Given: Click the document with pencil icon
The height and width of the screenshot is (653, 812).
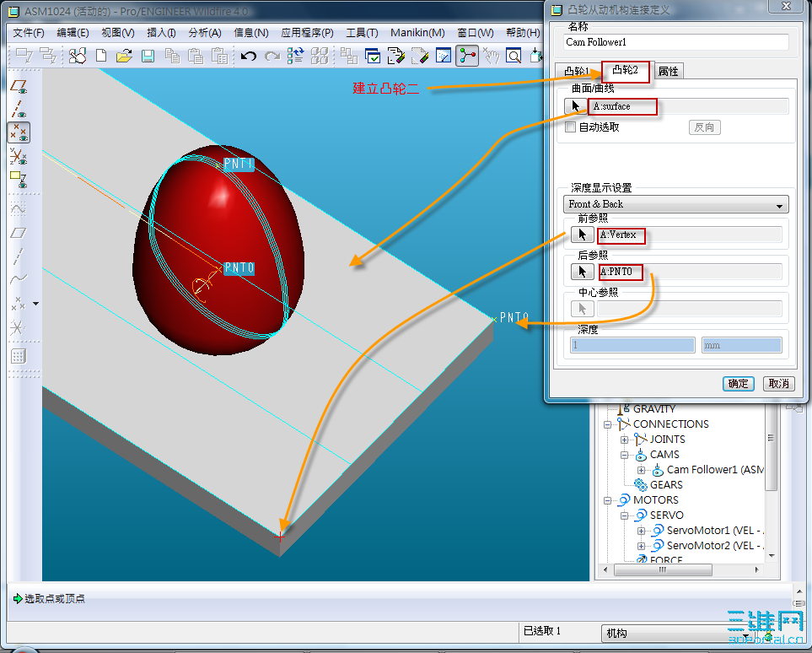Looking at the screenshot, I should tap(396, 56).
